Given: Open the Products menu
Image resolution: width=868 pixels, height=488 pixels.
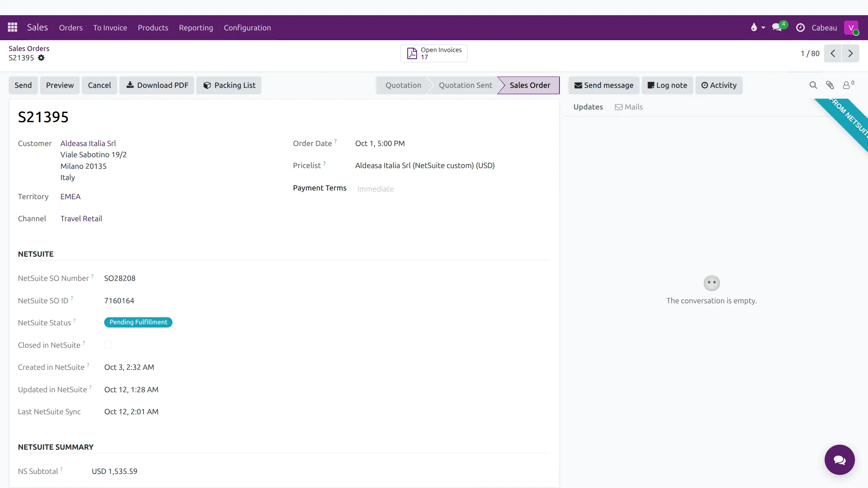Looking at the screenshot, I should pos(153,27).
